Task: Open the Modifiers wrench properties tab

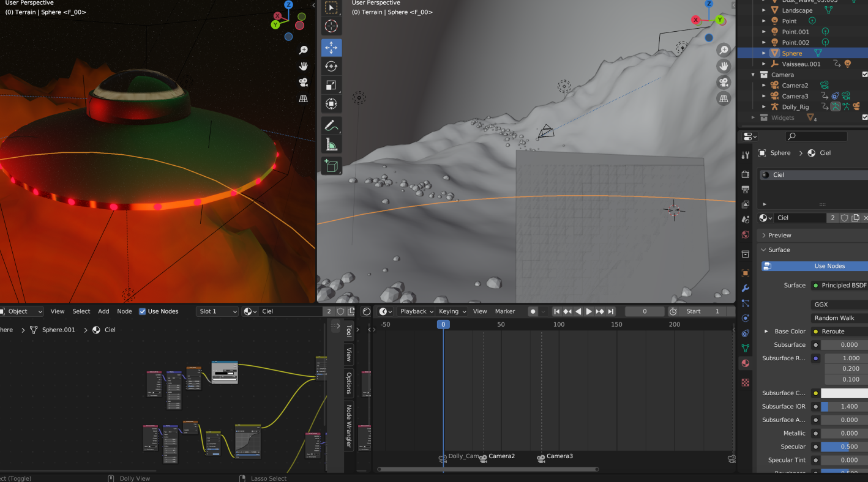Action: pos(745,288)
